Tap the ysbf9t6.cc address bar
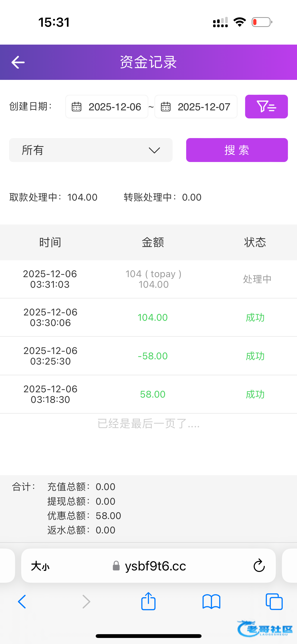The image size is (297, 644). pyautogui.click(x=155, y=566)
